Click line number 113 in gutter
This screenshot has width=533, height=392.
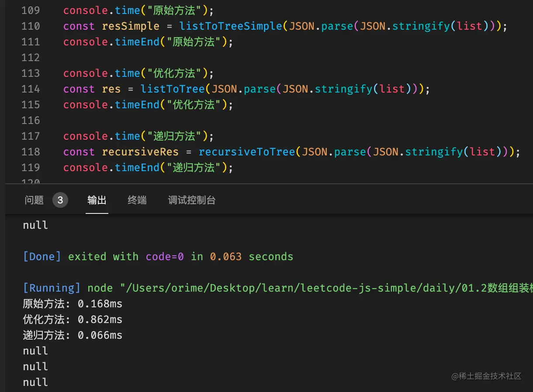coord(31,73)
